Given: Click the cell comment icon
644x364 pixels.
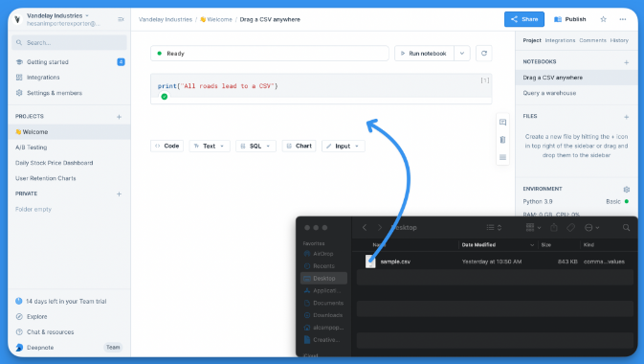Looking at the screenshot, I should (x=502, y=123).
